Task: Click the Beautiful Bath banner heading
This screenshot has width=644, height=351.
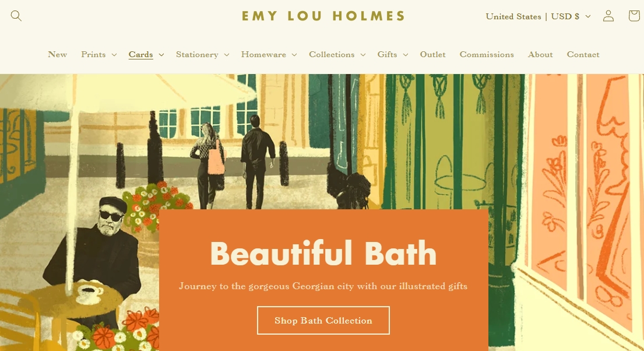Action: [x=323, y=254]
